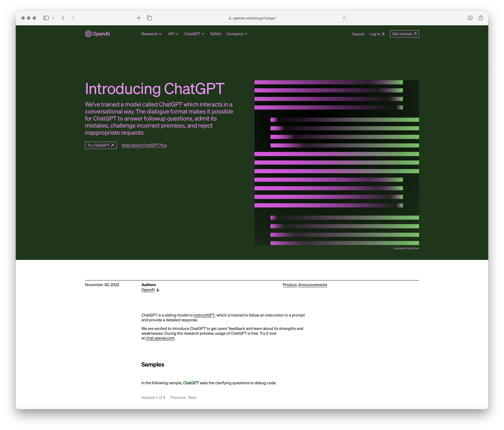504x430 pixels.
Task: Expand the Research dropdown menu
Action: point(151,34)
